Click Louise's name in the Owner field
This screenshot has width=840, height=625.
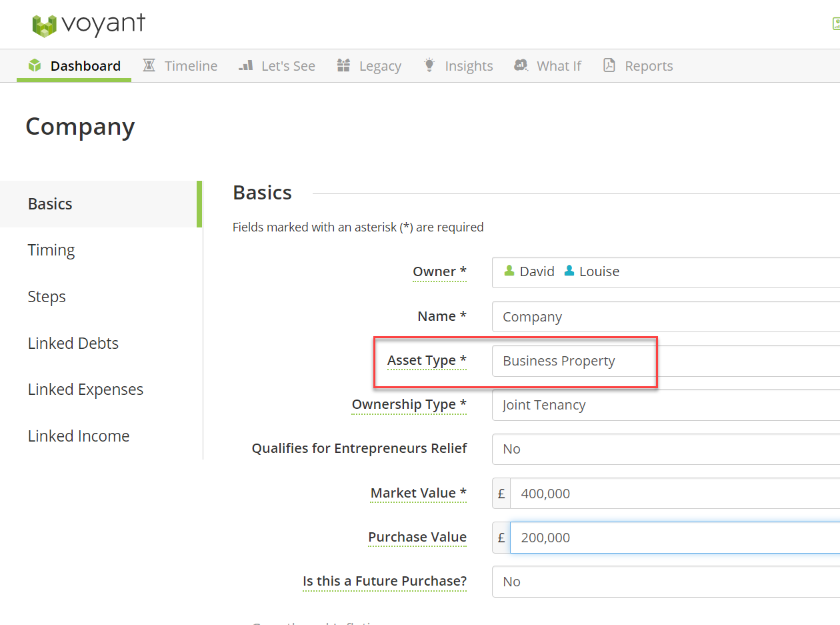[599, 271]
